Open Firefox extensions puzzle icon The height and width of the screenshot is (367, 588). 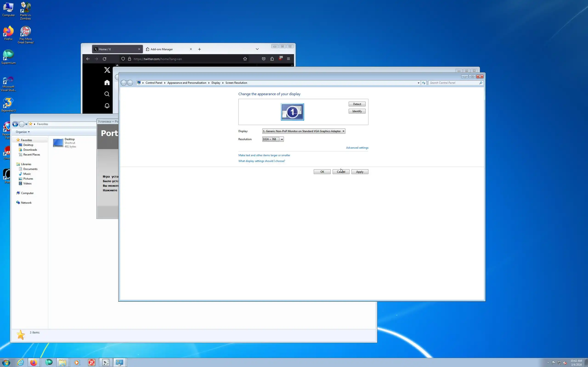click(x=272, y=59)
